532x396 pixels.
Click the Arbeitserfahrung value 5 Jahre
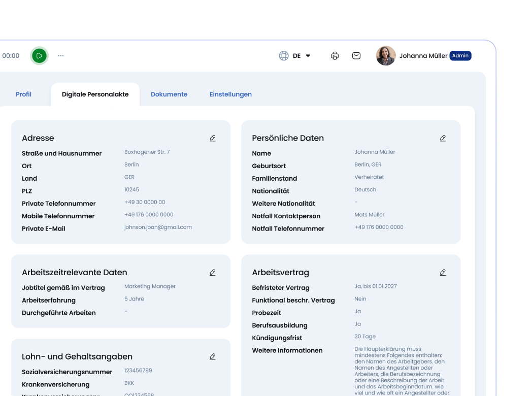(x=134, y=299)
